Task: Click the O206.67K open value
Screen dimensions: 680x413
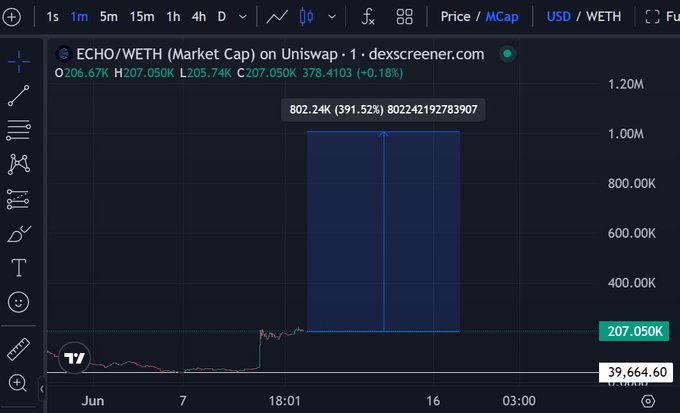Action: coord(82,73)
